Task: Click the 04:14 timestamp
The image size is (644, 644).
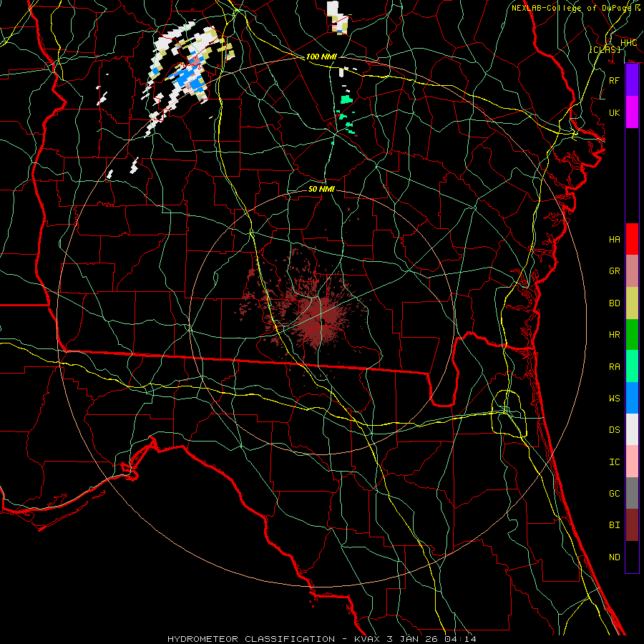Action: (x=462, y=639)
